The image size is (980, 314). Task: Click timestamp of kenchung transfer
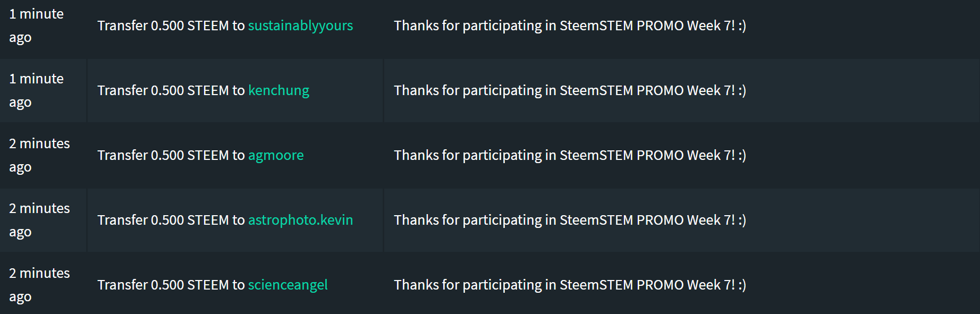tap(36, 91)
